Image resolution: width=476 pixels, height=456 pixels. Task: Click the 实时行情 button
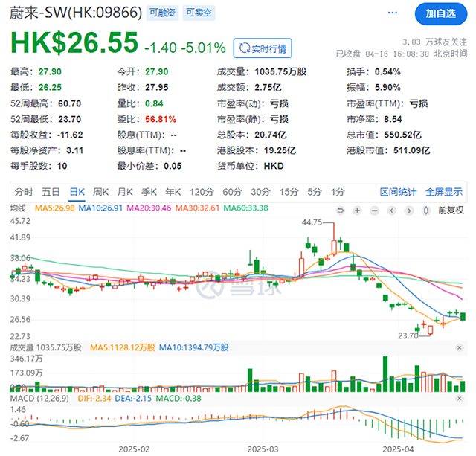(x=263, y=48)
